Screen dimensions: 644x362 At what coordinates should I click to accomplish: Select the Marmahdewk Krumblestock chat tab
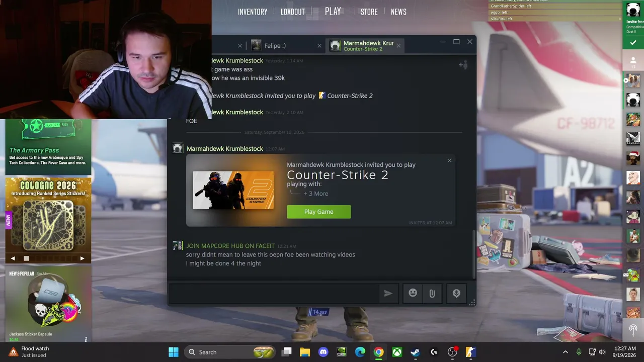pyautogui.click(x=365, y=46)
